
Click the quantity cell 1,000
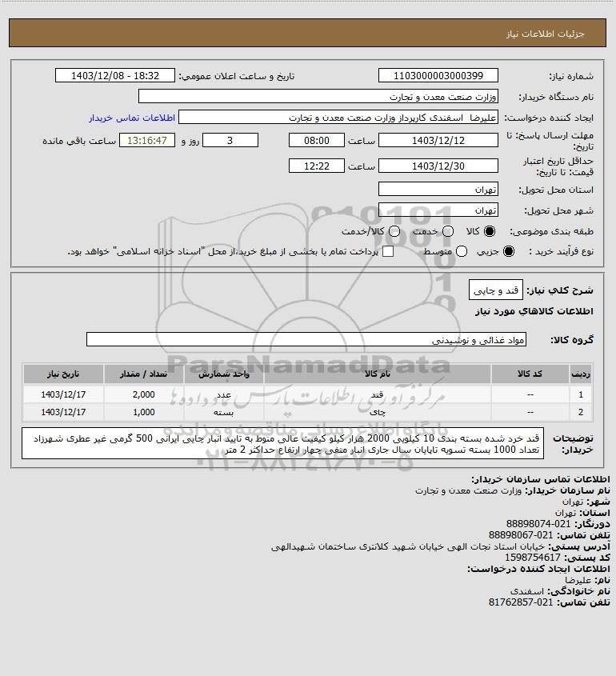pyautogui.click(x=143, y=412)
